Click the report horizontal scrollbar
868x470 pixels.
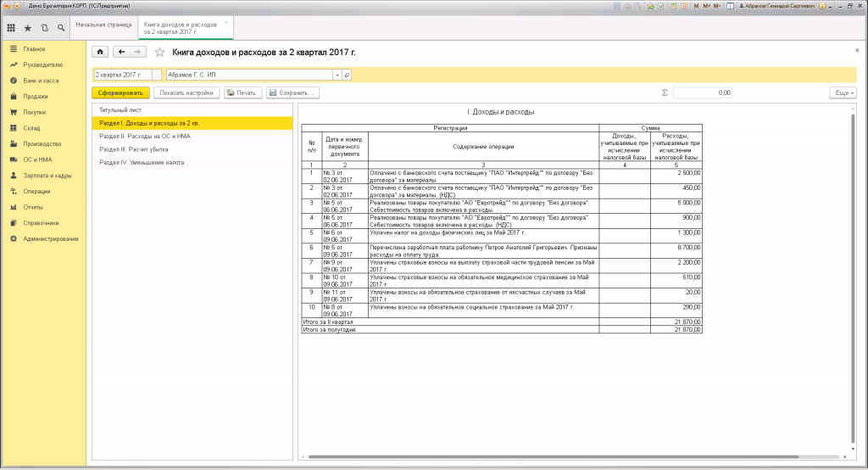click(x=554, y=456)
